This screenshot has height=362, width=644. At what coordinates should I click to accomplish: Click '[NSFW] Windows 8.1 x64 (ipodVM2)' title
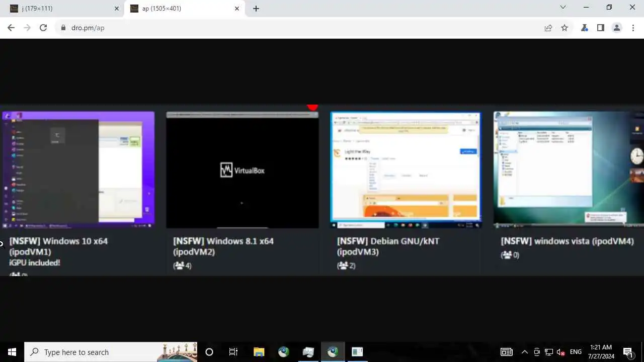223,246
